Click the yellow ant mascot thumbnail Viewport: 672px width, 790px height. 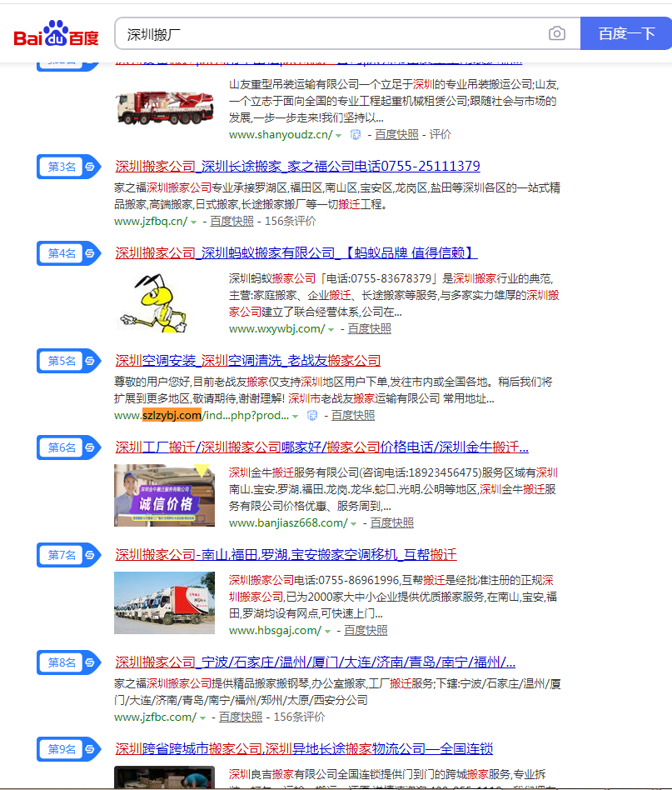point(154,302)
